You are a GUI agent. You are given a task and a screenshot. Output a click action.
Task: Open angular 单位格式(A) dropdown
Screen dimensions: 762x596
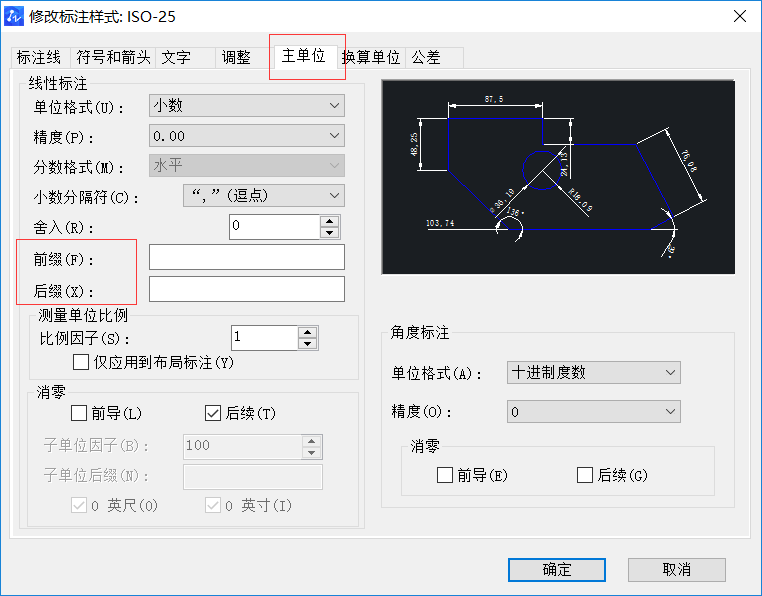coord(593,372)
